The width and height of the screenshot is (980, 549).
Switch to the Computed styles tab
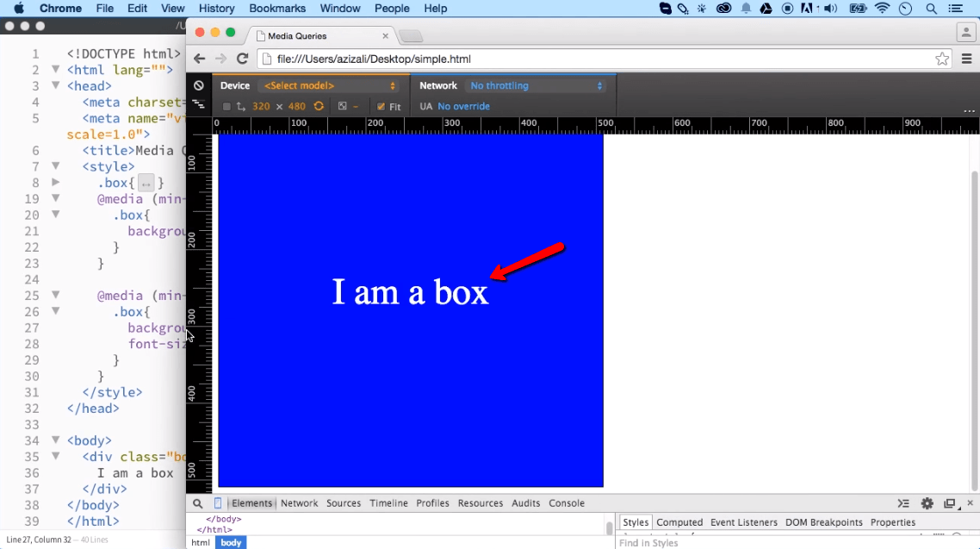tap(680, 521)
